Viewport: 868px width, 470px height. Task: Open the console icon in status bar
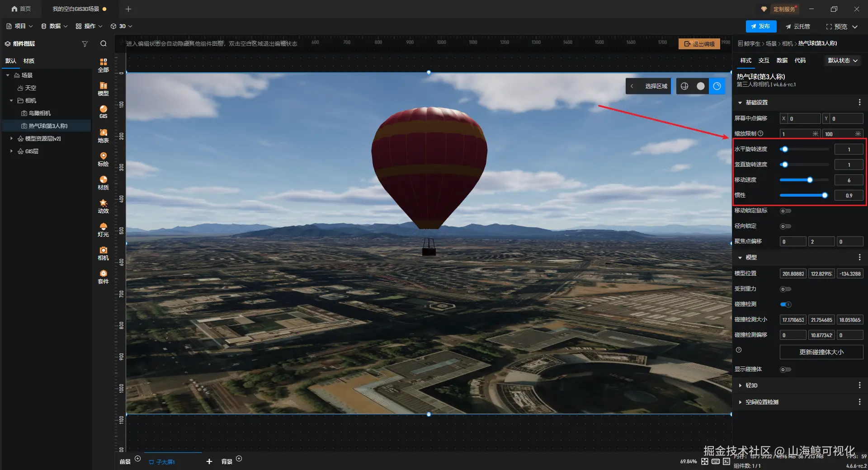click(726, 461)
